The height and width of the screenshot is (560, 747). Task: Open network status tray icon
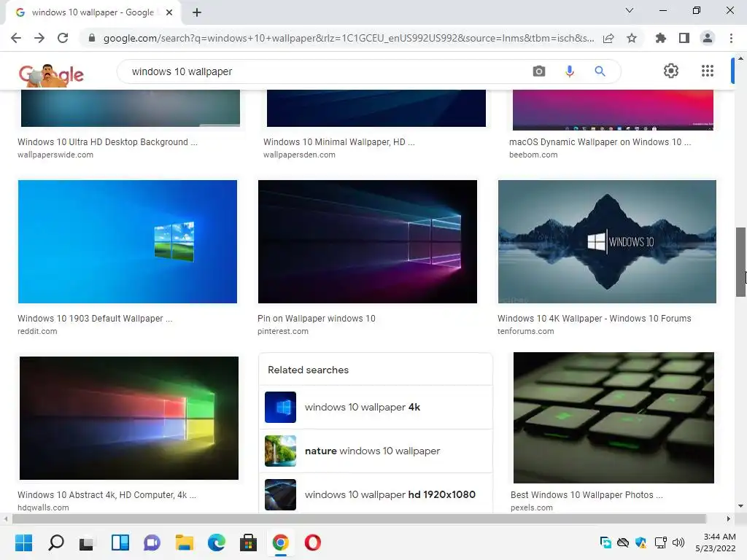tap(660, 542)
